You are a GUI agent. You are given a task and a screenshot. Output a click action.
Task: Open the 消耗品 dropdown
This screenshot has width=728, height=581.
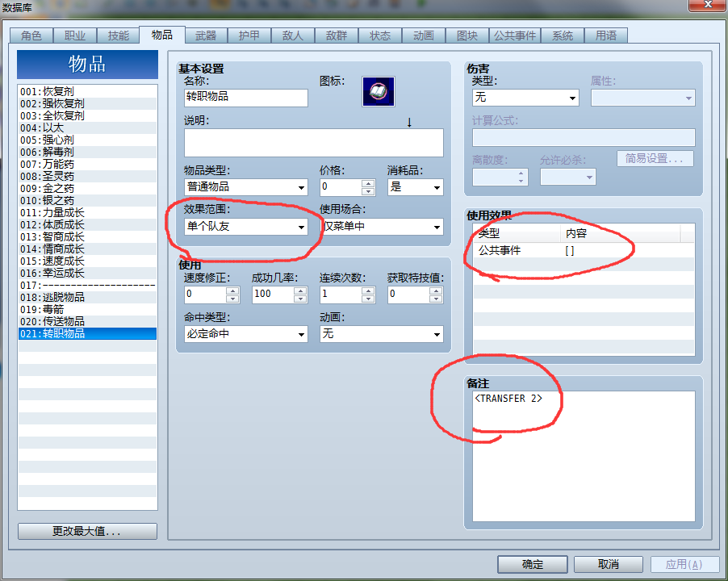(416, 187)
